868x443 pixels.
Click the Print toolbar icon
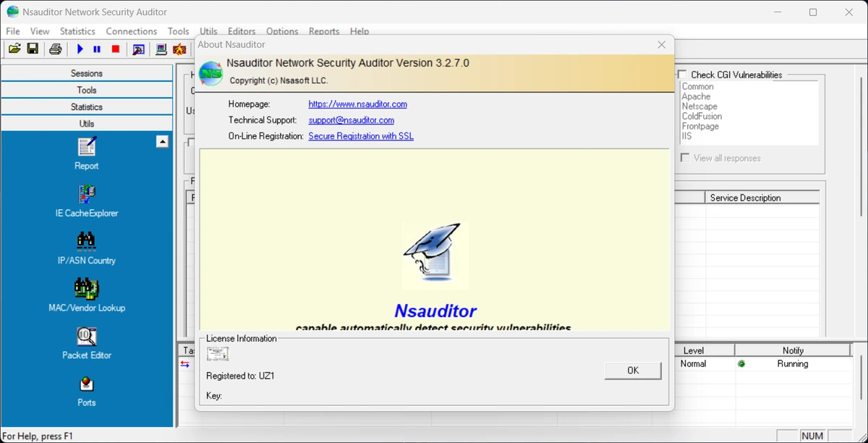pyautogui.click(x=56, y=49)
